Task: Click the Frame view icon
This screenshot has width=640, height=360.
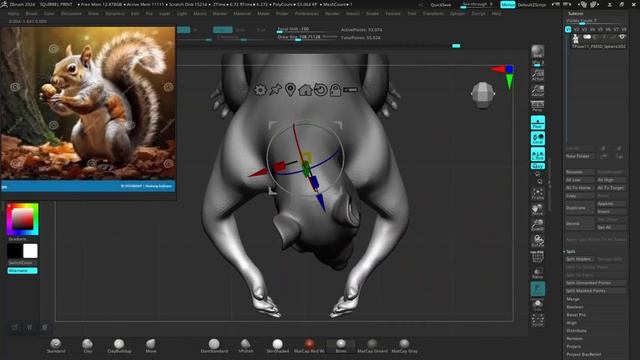Action: [538, 194]
